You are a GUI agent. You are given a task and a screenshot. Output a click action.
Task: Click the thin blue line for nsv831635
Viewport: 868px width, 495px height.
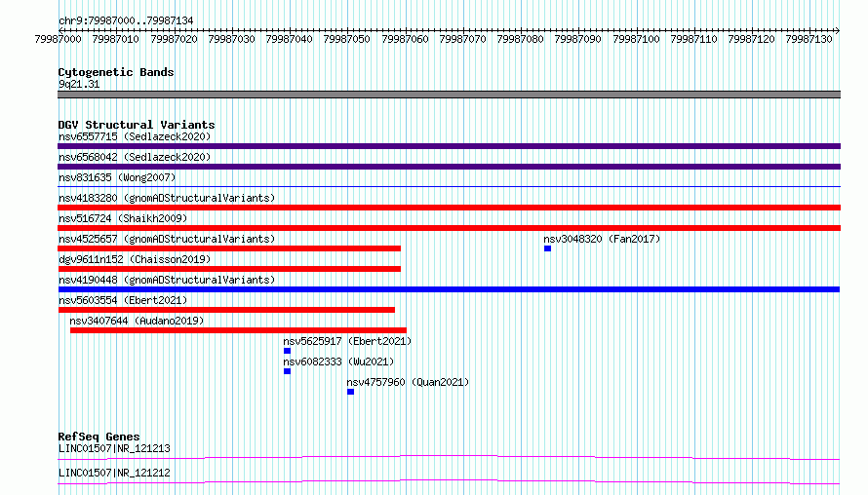tap(449, 187)
